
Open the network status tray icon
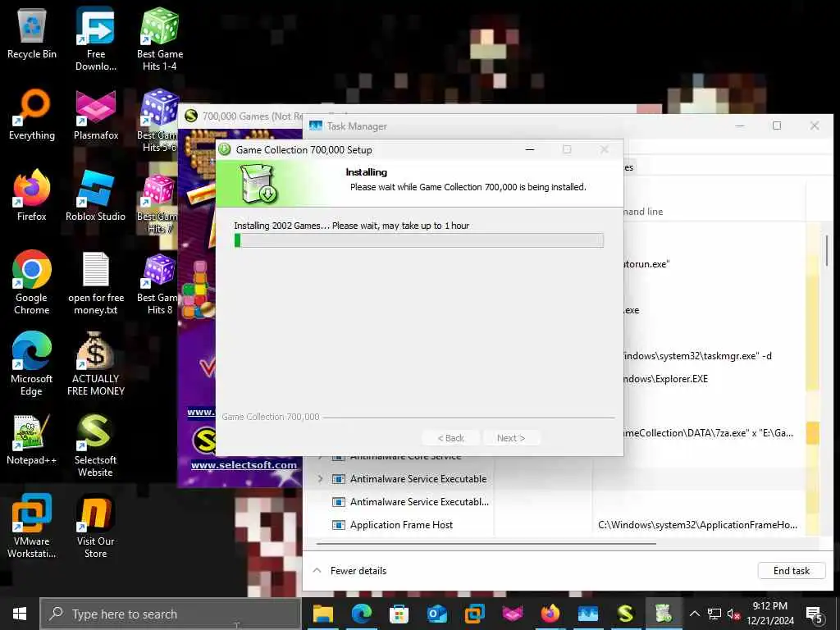pyautogui.click(x=714, y=614)
